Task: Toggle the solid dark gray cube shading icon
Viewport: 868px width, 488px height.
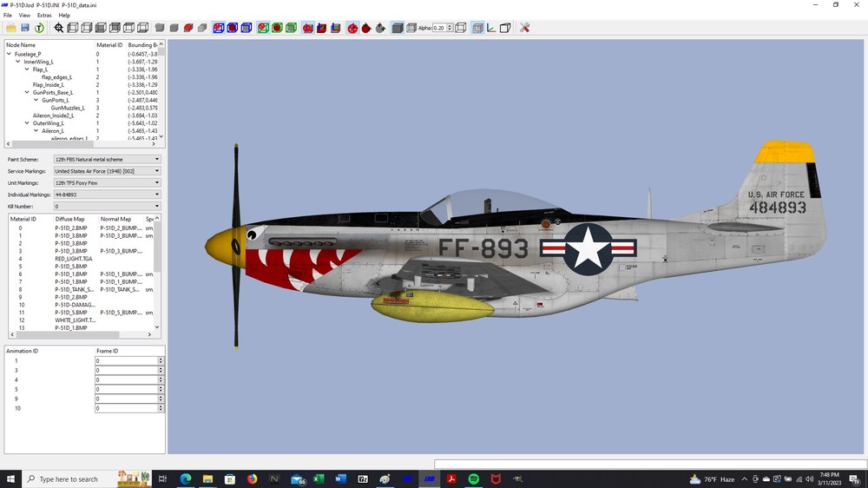Action: point(398,28)
